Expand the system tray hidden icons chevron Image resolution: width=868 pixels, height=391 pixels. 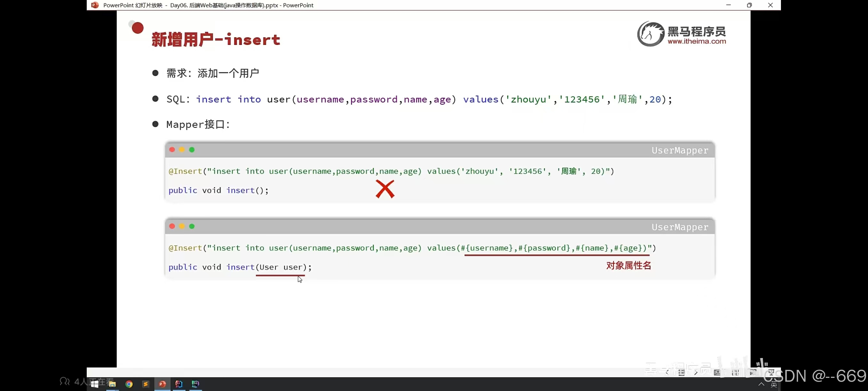(x=761, y=384)
